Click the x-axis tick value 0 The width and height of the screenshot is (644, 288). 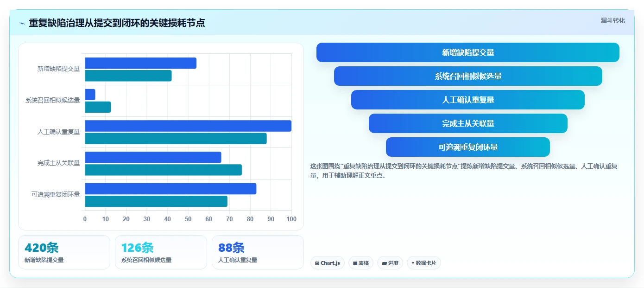(x=85, y=219)
